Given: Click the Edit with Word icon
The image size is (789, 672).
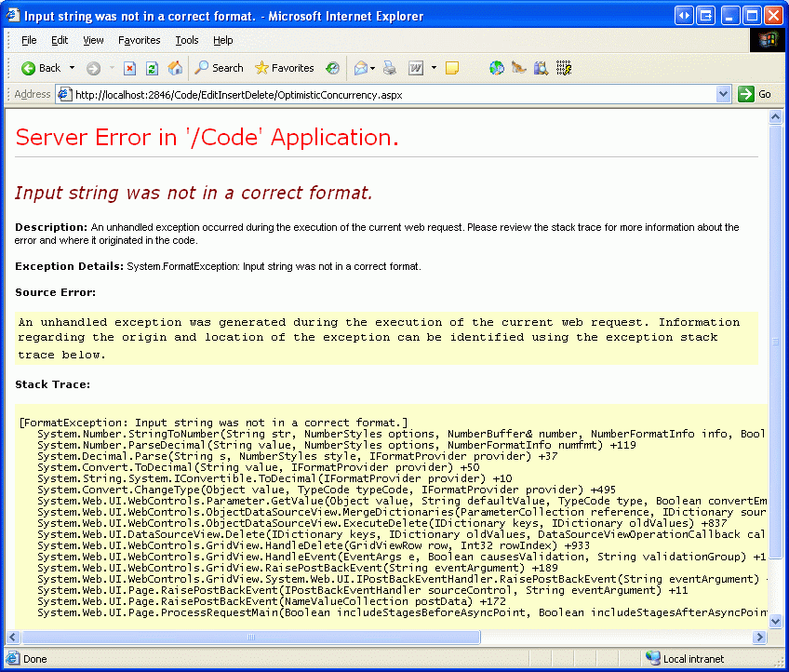Looking at the screenshot, I should [415, 68].
